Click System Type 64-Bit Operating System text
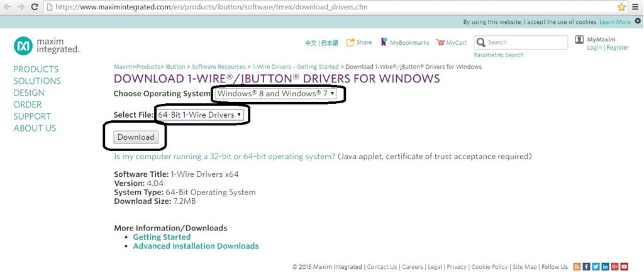 (185, 193)
